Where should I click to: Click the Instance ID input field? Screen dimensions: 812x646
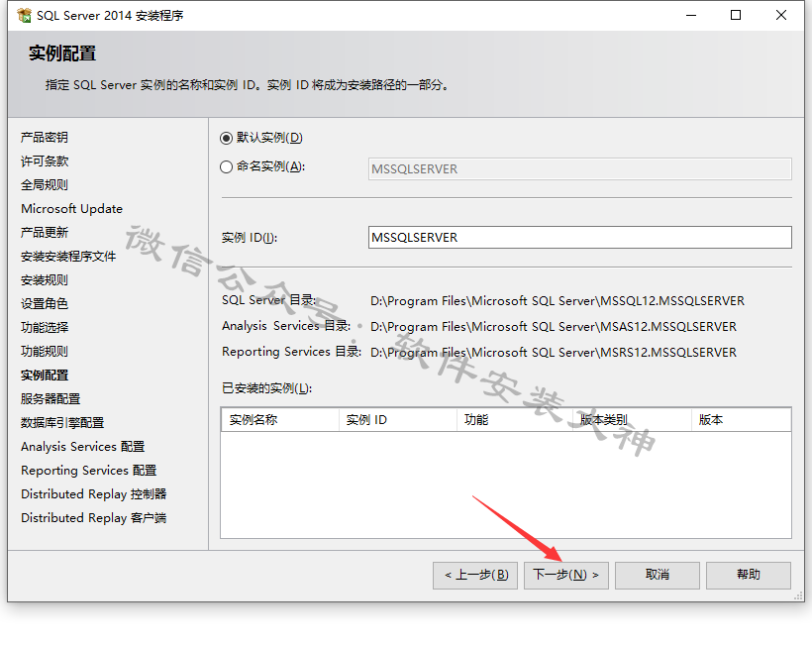[580, 237]
